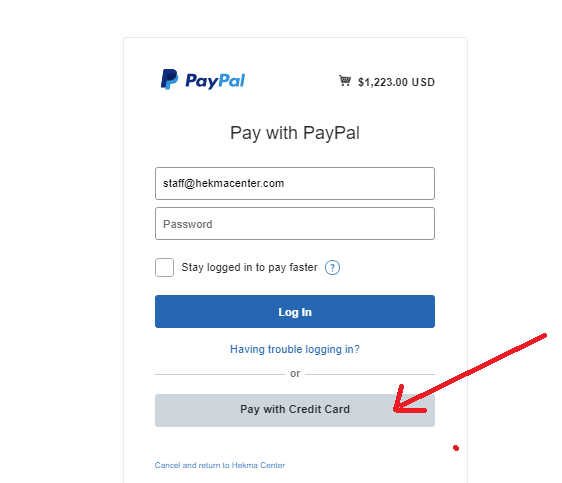This screenshot has width=562, height=483.
Task: Click the question mark help icon
Action: tap(332, 268)
